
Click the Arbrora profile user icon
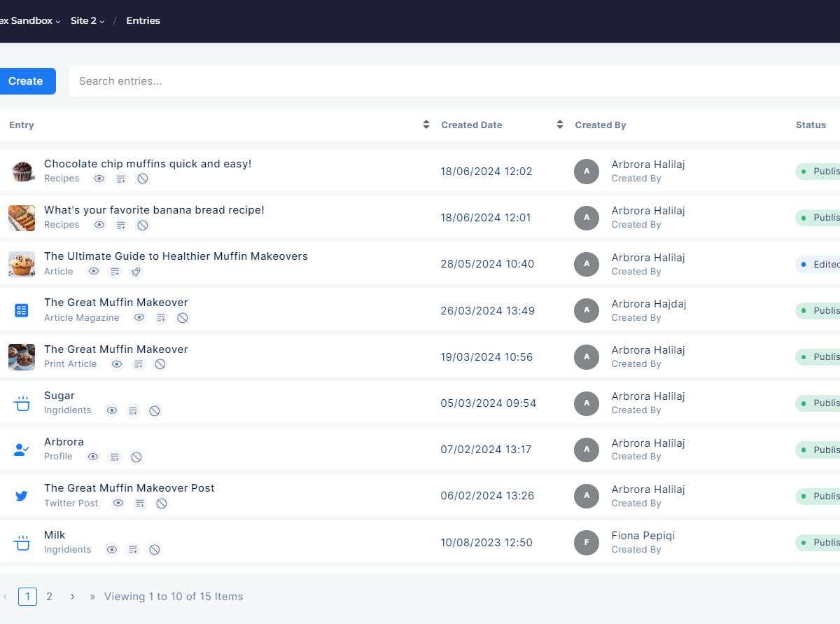(22, 450)
